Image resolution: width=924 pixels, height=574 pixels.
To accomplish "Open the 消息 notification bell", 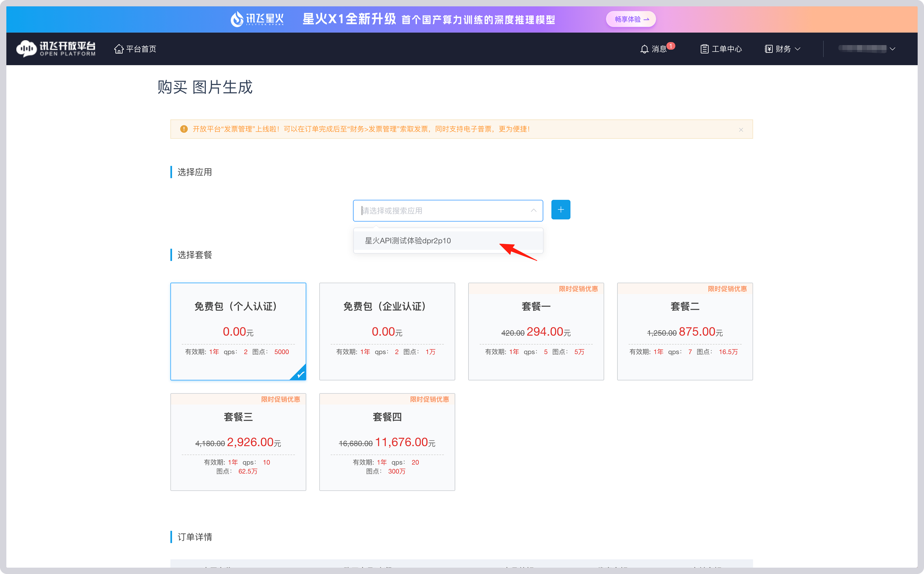I will pyautogui.click(x=644, y=48).
